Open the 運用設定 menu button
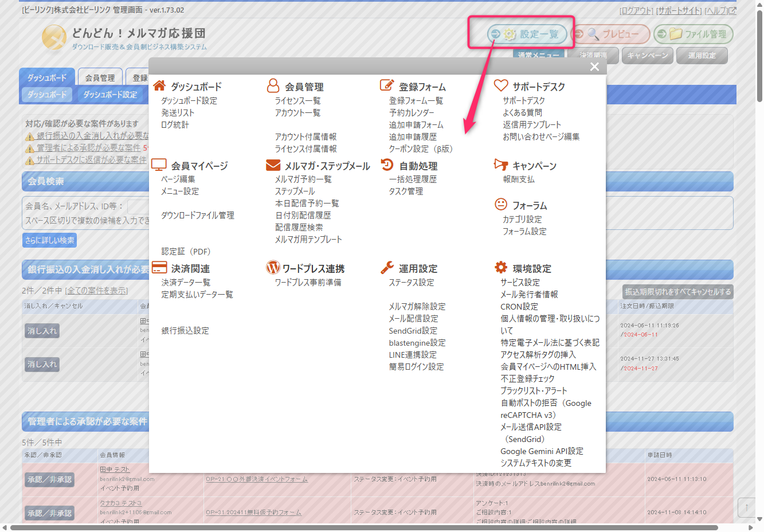The height and width of the screenshot is (532, 764). pyautogui.click(x=702, y=56)
